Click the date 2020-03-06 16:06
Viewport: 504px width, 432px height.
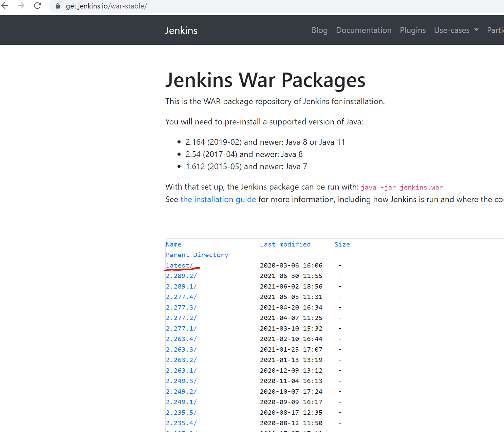point(291,266)
